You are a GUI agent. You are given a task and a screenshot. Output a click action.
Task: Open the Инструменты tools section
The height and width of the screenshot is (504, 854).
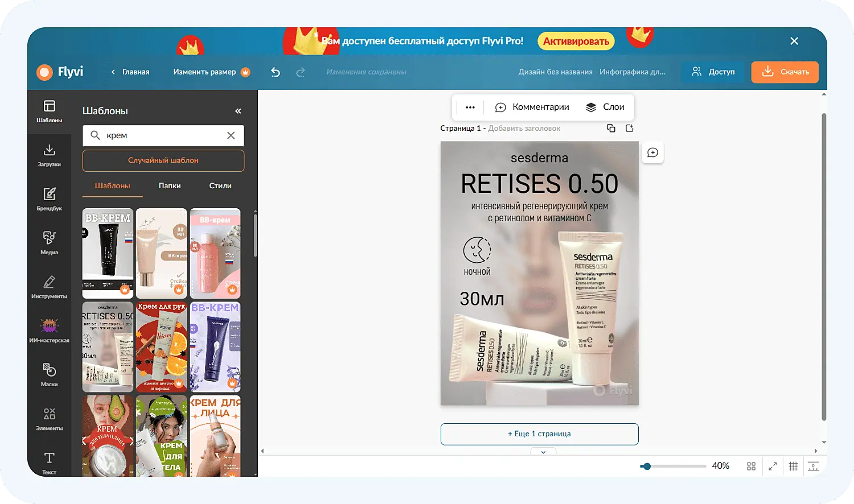pos(50,287)
